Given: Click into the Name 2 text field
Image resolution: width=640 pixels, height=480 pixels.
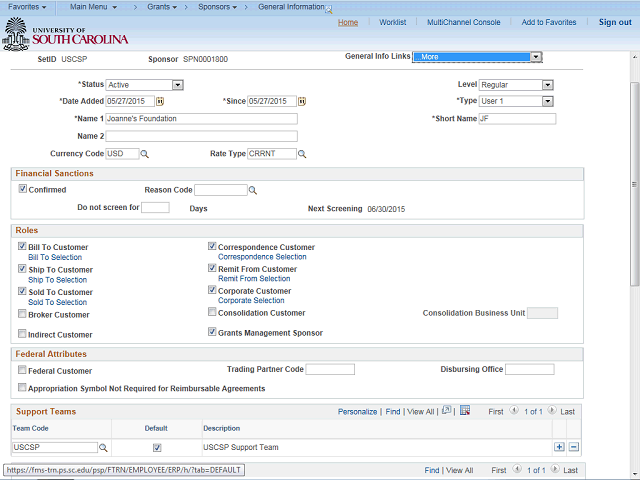Looking at the screenshot, I should [201, 136].
